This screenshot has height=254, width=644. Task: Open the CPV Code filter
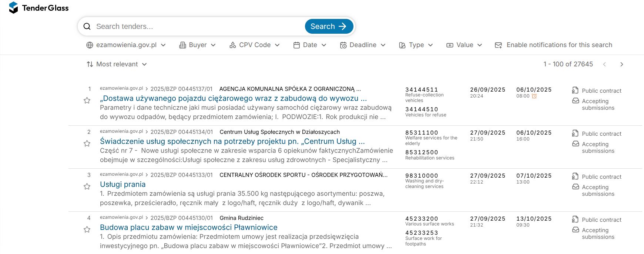[254, 45]
